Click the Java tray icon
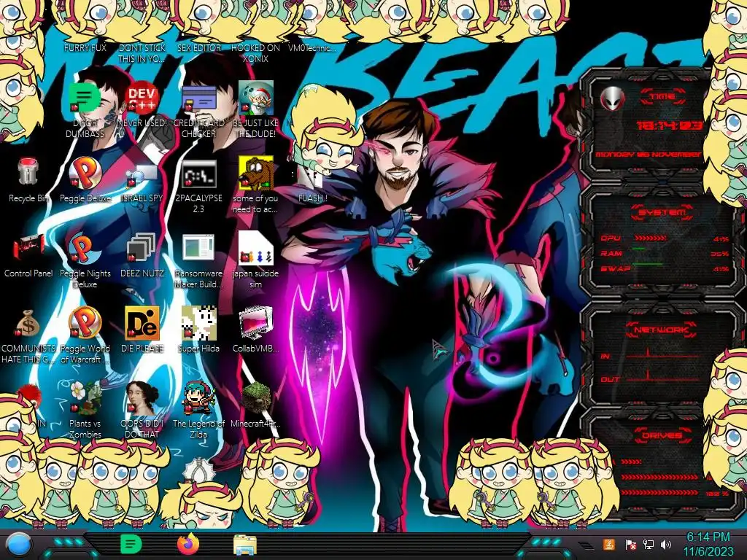The height and width of the screenshot is (560, 747). coord(609,544)
